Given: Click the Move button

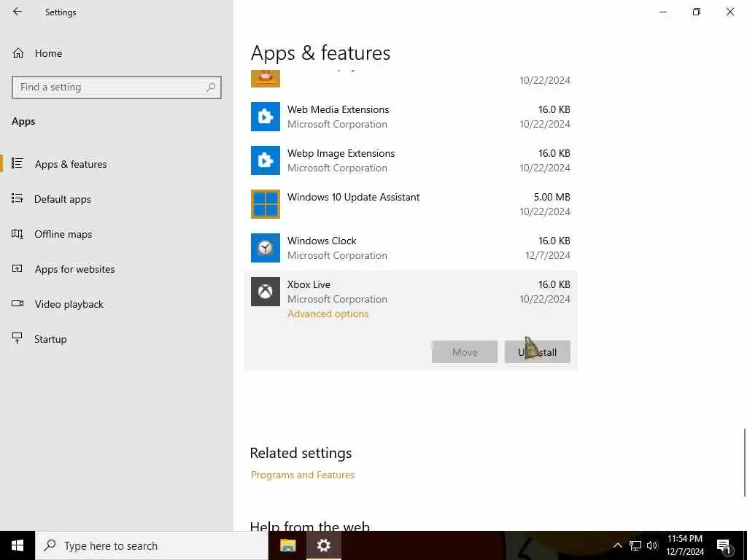Looking at the screenshot, I should pyautogui.click(x=465, y=352).
